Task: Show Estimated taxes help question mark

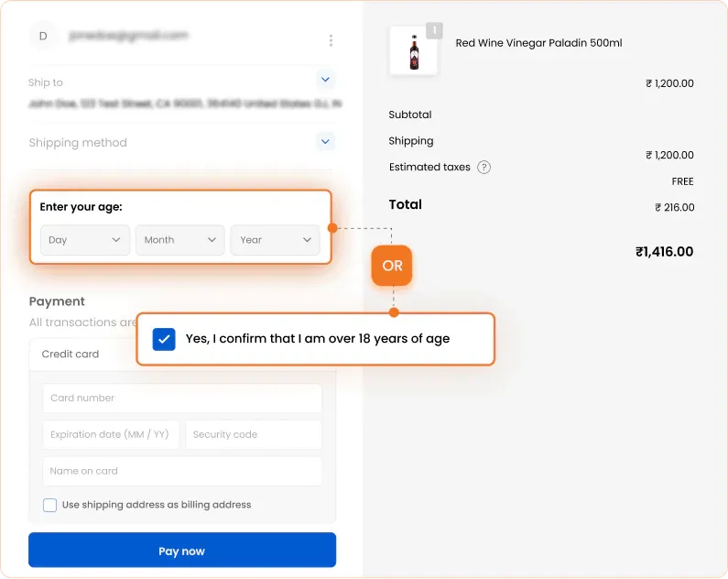Action: (x=484, y=167)
